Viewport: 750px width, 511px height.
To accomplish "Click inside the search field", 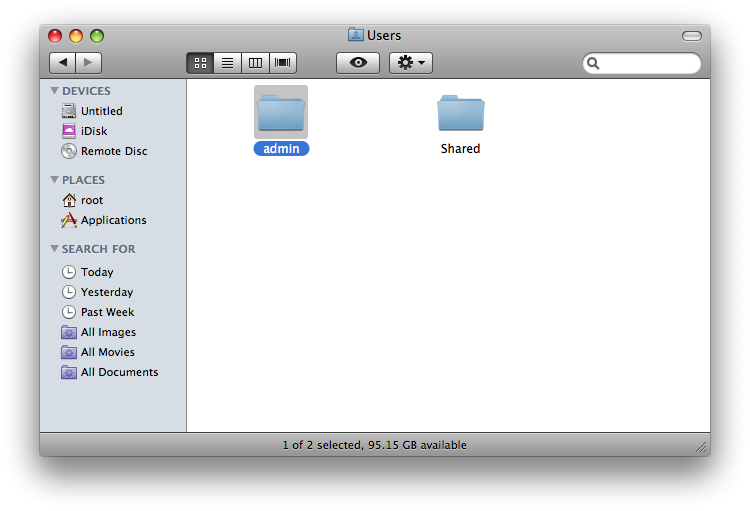I will [648, 63].
